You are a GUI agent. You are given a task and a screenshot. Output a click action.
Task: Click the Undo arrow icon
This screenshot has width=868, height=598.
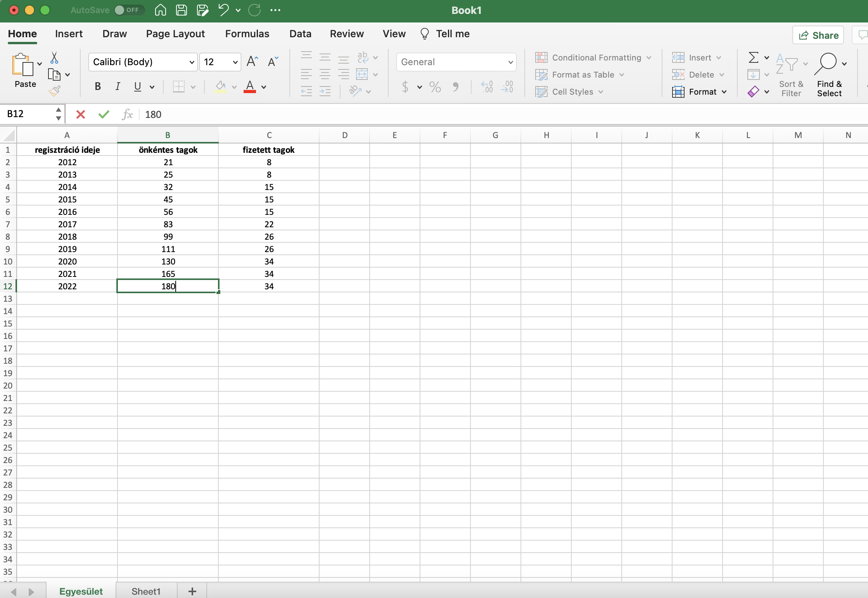(x=223, y=10)
